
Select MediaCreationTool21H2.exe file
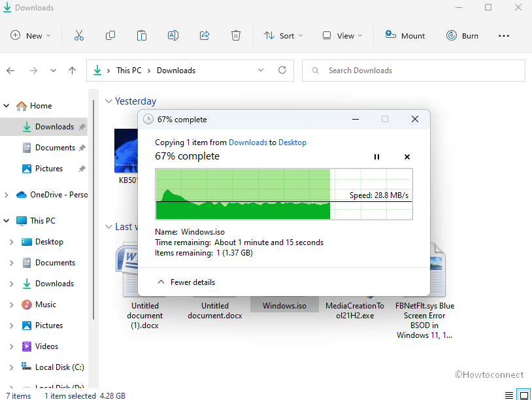point(354,310)
